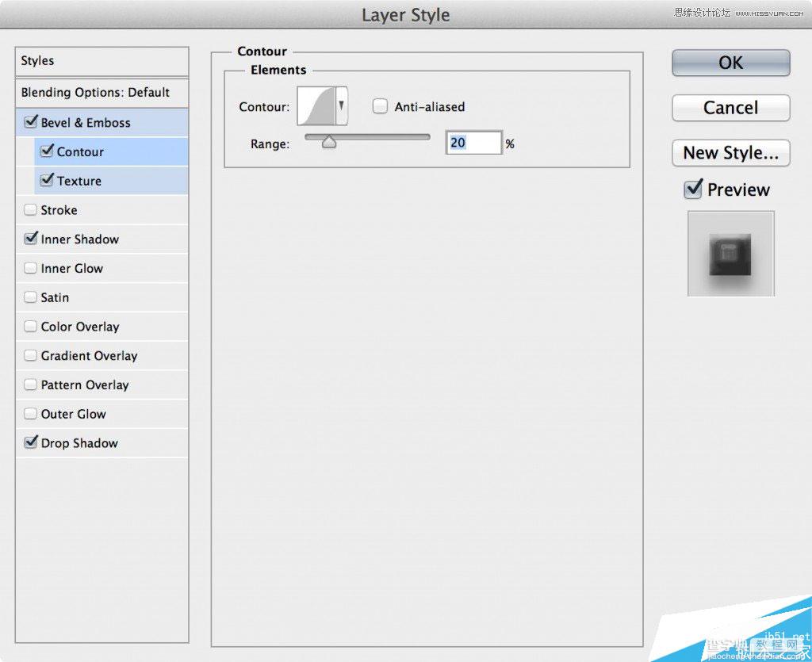This screenshot has height=662, width=812.
Task: Open the Stroke style settings
Action: (59, 210)
